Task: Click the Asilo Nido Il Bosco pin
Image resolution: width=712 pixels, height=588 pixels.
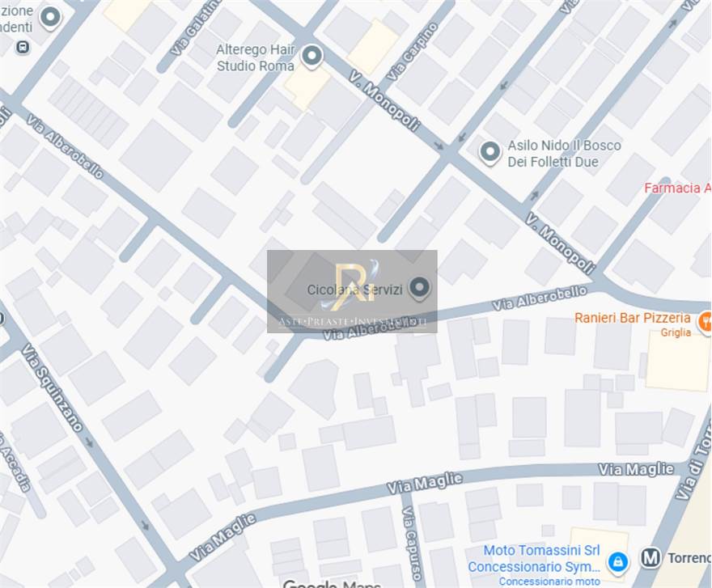Action: [490, 153]
